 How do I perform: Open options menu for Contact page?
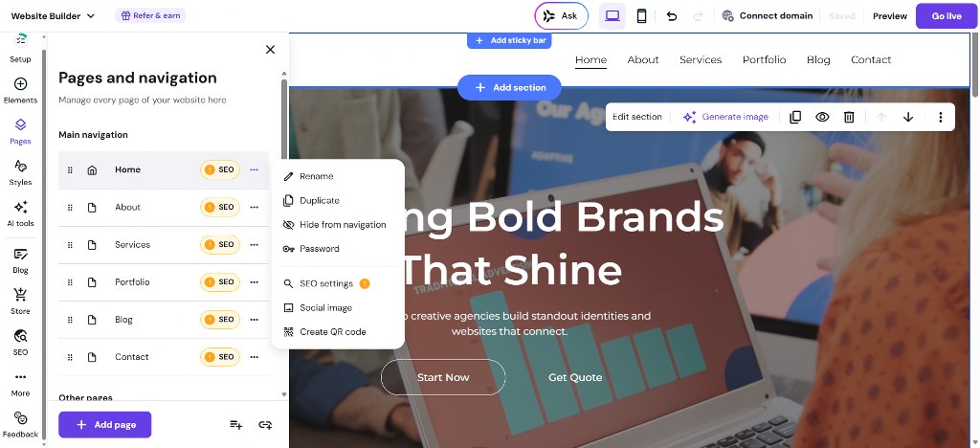point(254,357)
